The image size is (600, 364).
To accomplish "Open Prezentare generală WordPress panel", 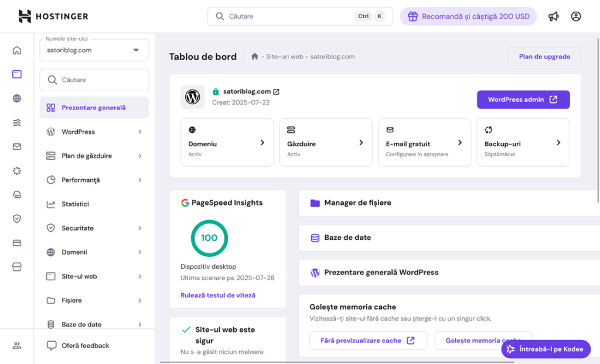I will 449,273.
